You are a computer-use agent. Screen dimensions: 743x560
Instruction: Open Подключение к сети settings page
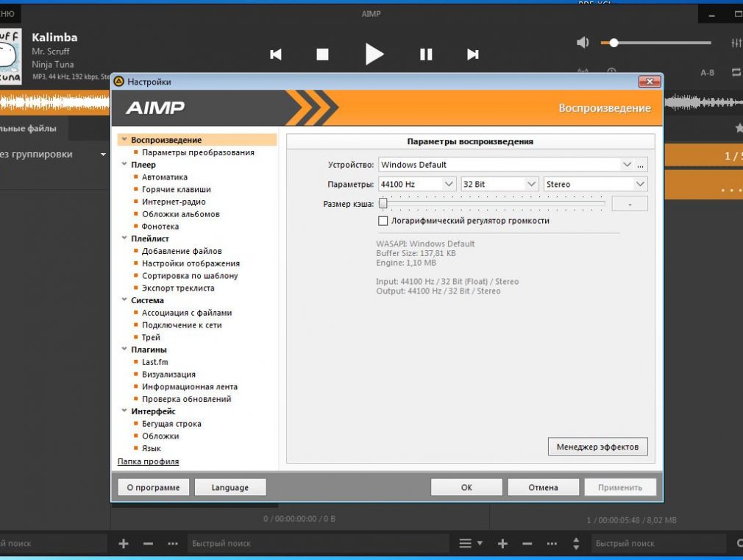click(x=182, y=325)
